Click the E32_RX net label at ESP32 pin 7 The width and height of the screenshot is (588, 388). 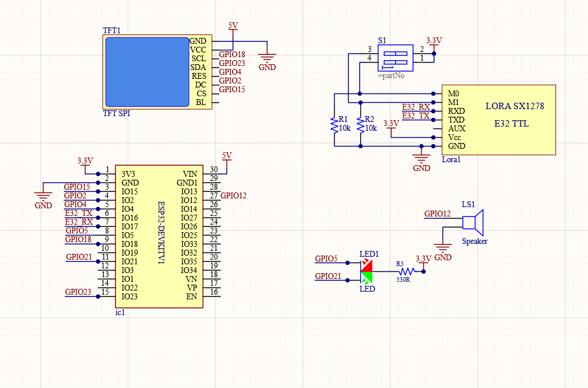79,222
